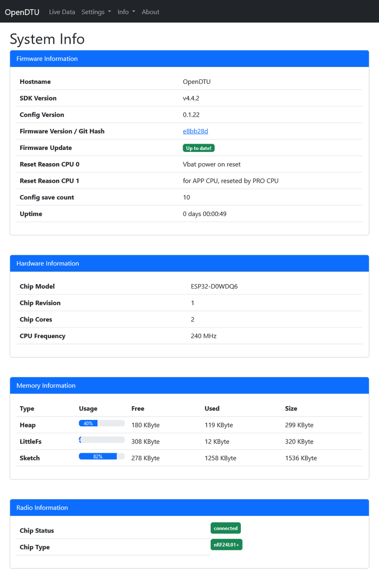Select the config version '0.1.22'

[x=191, y=115]
